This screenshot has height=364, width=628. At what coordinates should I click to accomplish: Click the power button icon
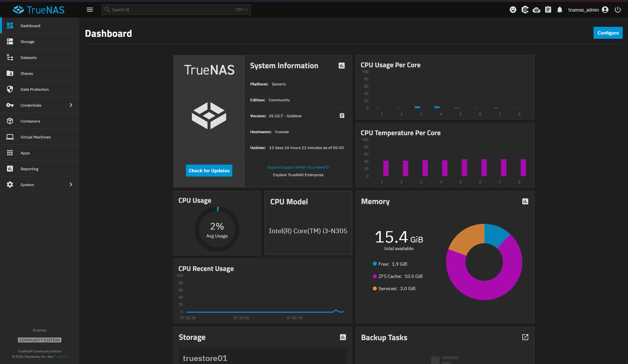tap(618, 10)
